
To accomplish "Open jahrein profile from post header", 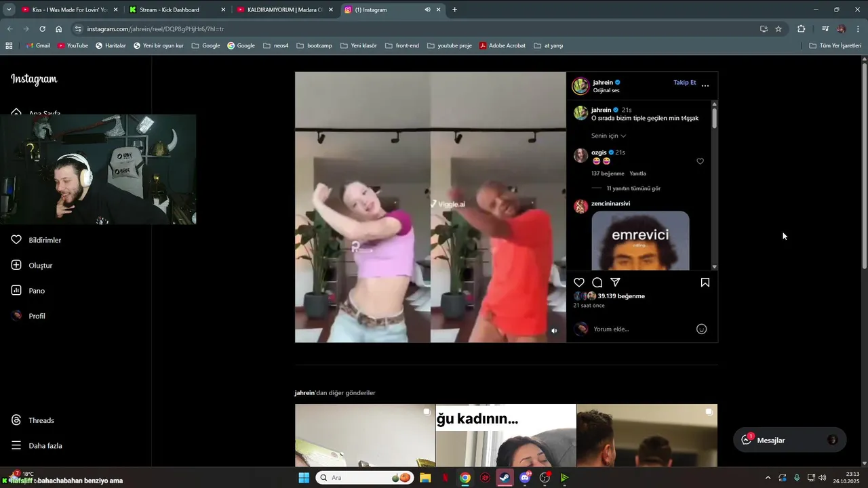I will coord(603,83).
